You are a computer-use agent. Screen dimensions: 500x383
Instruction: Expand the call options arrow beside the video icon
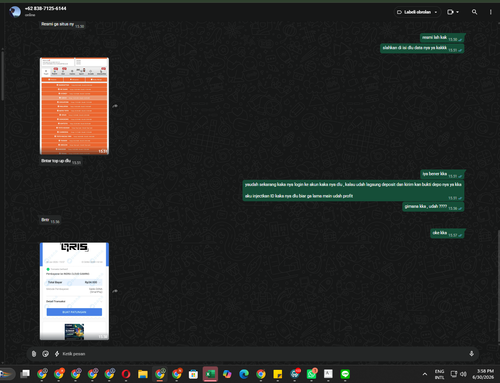457,12
